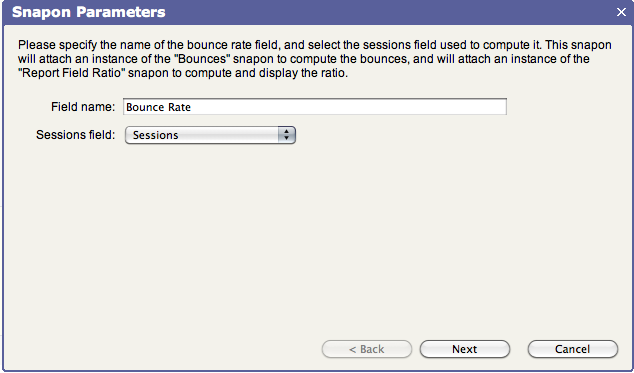The height and width of the screenshot is (373, 634).
Task: Close the Snapon Parameters dialog with X
Action: (621, 12)
